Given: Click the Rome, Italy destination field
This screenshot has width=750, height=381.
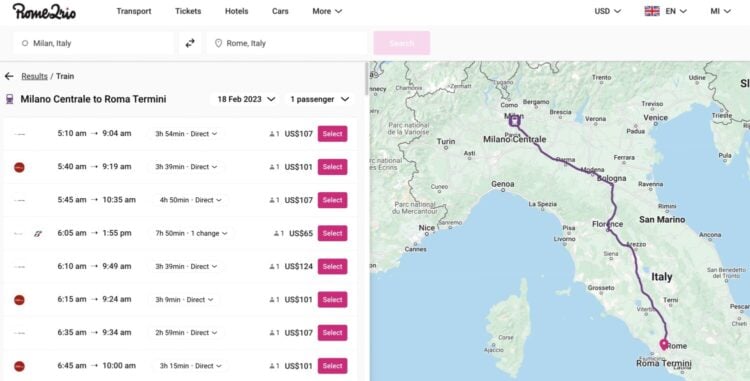Looking at the screenshot, I should tap(287, 43).
